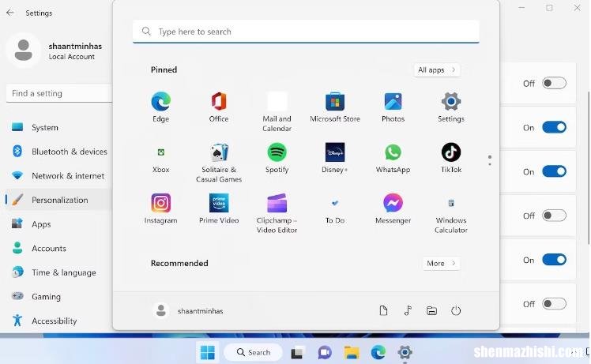Open Apps settings category
Viewport: 591px width, 364px height.
click(x=57, y=223)
